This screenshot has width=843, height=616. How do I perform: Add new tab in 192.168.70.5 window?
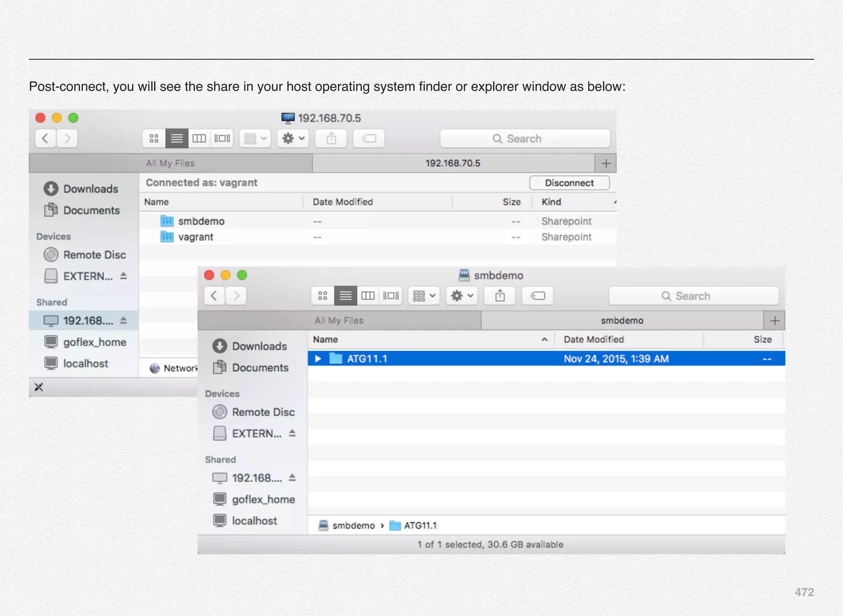point(606,163)
